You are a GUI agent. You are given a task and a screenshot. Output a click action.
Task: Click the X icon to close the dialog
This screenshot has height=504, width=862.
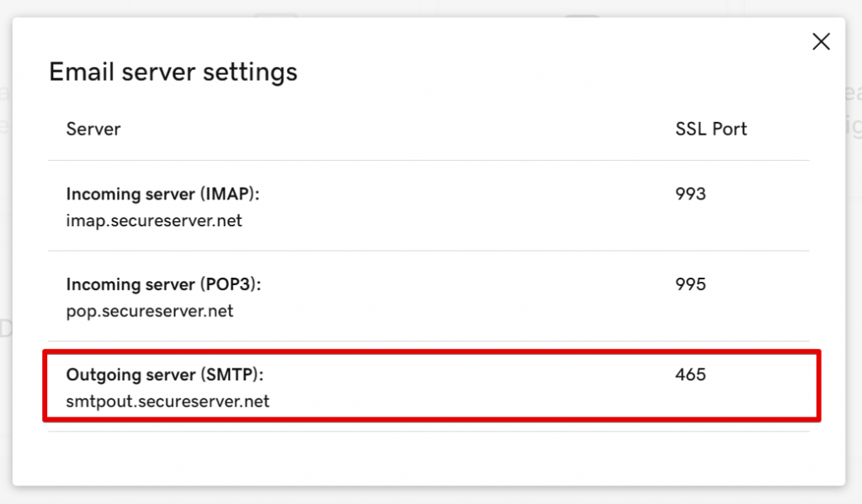pyautogui.click(x=821, y=40)
